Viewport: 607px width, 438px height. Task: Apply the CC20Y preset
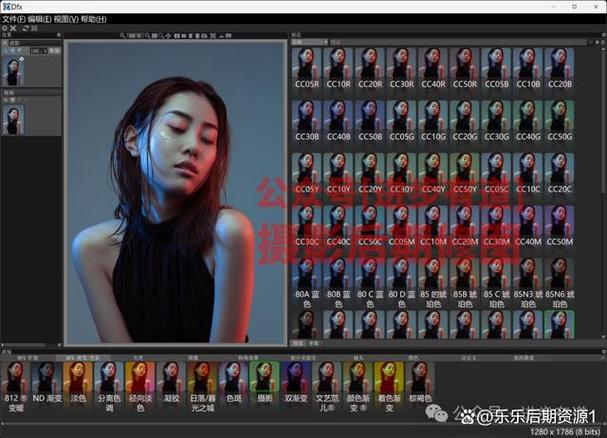(370, 174)
